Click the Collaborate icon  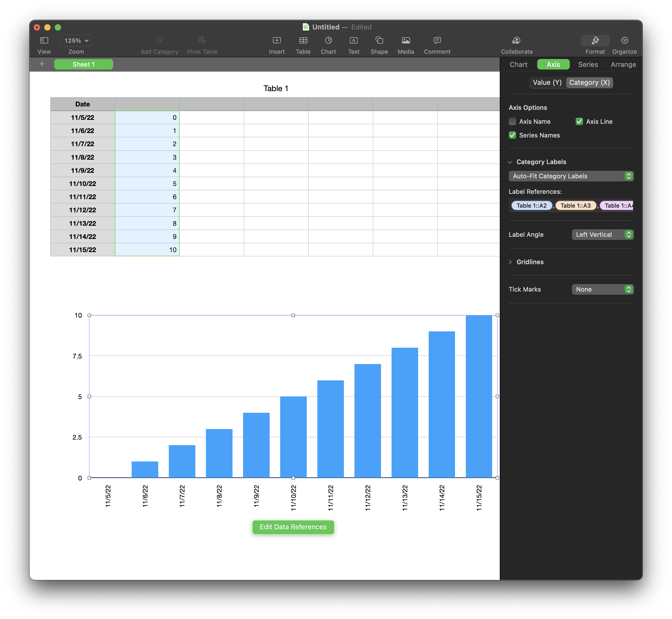tap(516, 41)
